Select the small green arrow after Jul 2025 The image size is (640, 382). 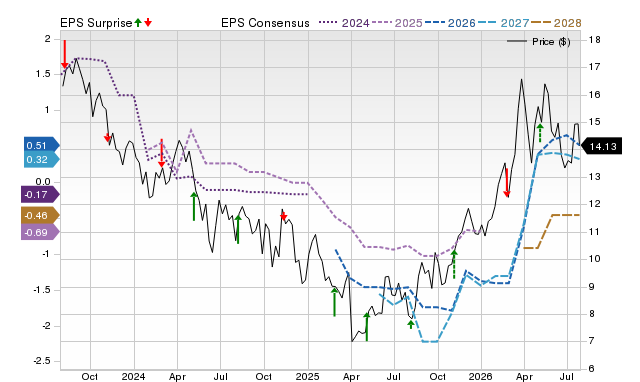[x=411, y=324]
